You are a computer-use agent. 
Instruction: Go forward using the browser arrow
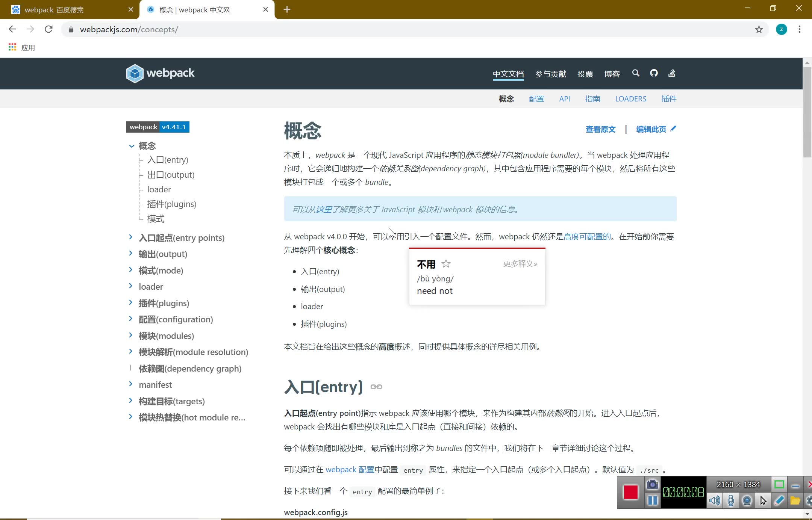click(30, 29)
